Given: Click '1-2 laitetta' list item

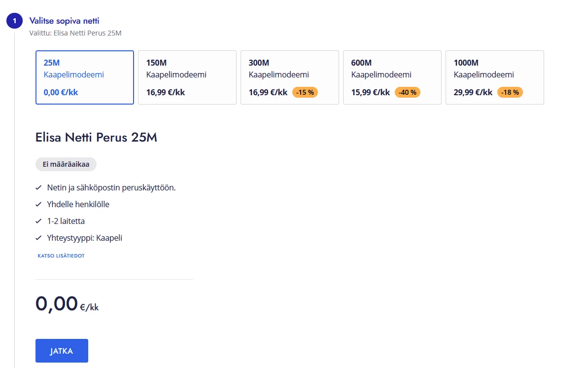Looking at the screenshot, I should (66, 221).
